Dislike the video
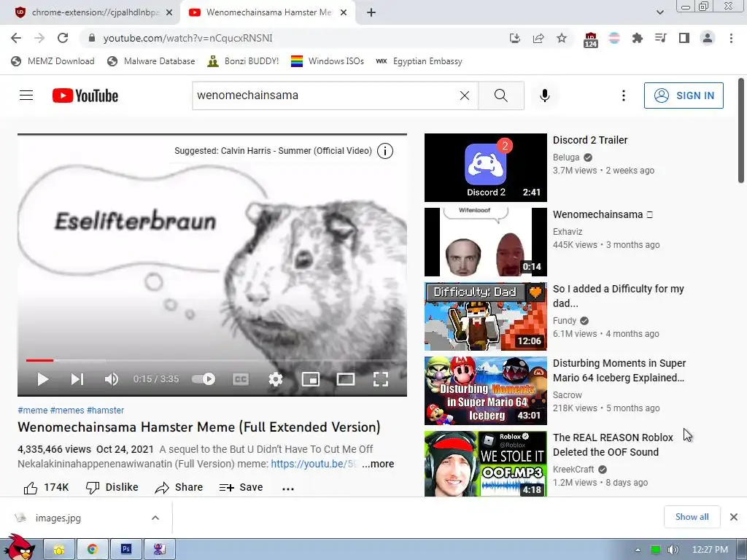The image size is (747, 560). tap(112, 488)
